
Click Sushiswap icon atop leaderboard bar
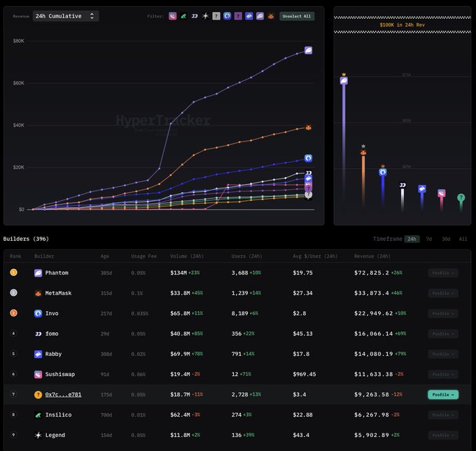442,193
